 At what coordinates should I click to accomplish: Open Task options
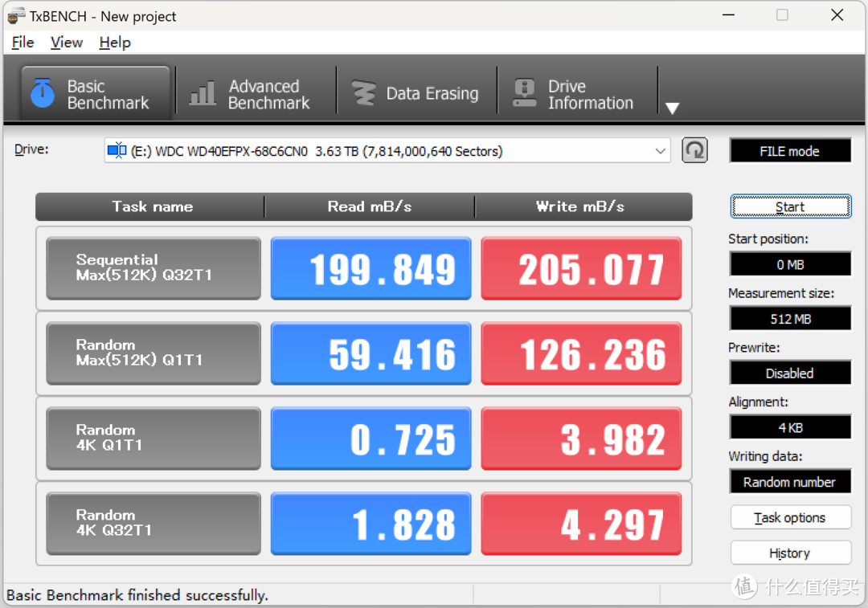point(790,518)
